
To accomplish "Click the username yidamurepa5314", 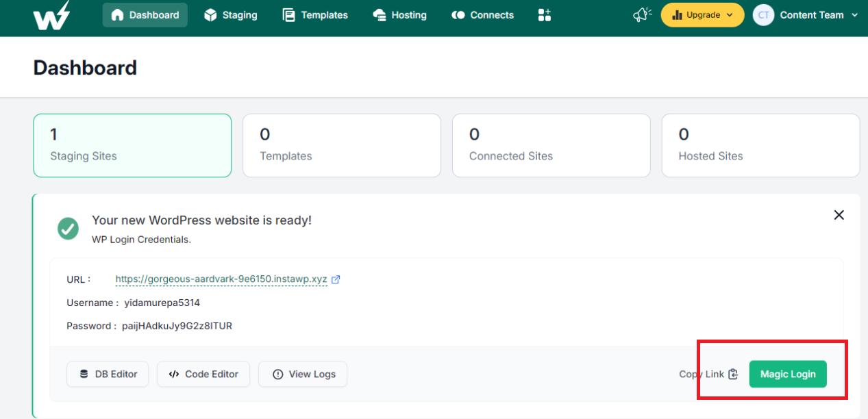I will pyautogui.click(x=162, y=303).
